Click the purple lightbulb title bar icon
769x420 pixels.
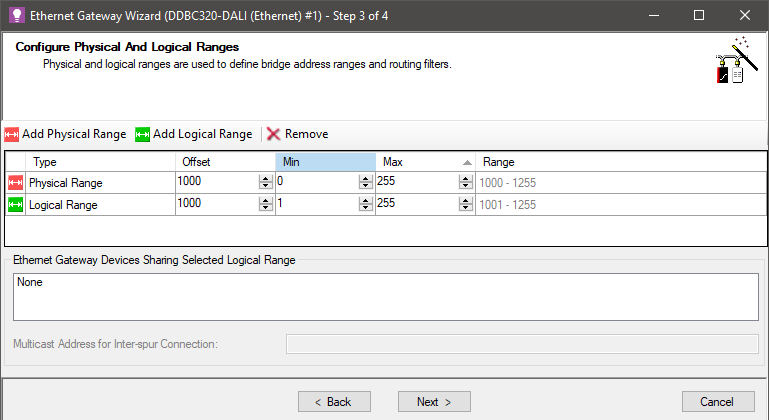[17, 15]
